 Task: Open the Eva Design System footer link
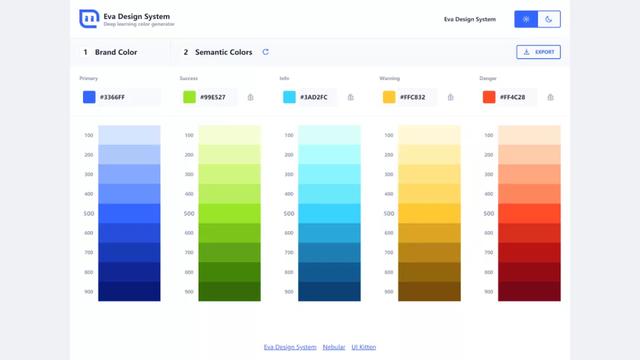[290, 347]
